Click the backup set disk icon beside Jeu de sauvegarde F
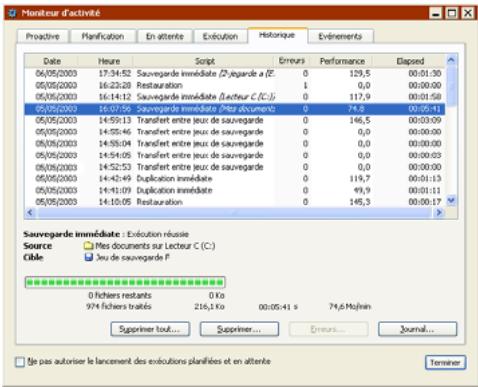The width and height of the screenshot is (478, 387). click(x=89, y=257)
